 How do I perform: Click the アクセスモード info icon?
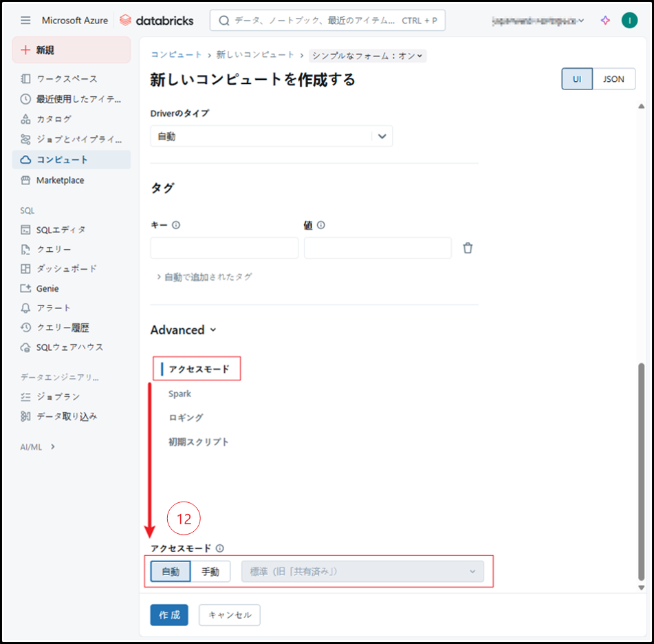click(220, 548)
